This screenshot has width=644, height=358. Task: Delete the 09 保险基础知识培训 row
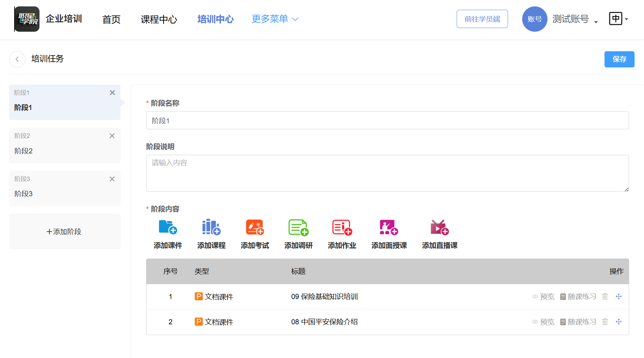pyautogui.click(x=605, y=296)
